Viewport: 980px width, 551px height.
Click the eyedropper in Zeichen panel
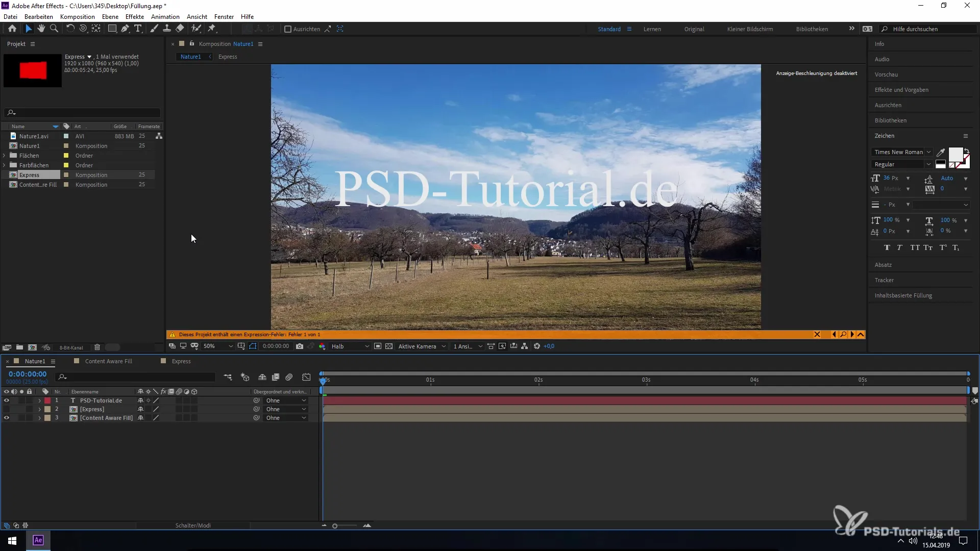941,152
